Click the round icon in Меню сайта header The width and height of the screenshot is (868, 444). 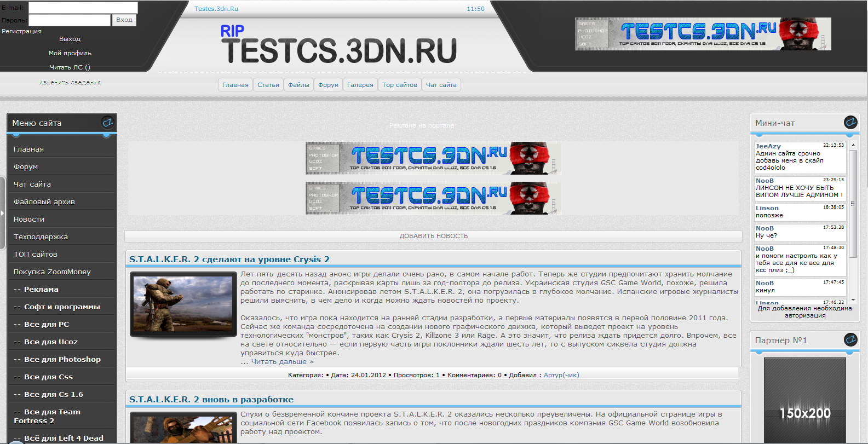click(x=107, y=123)
